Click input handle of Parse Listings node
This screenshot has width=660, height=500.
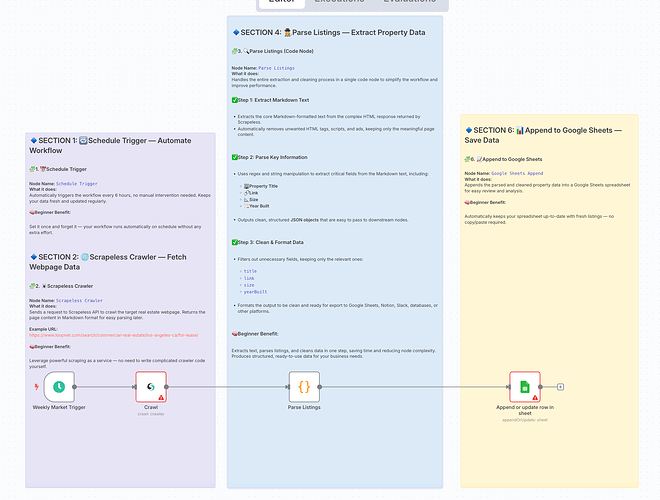tap(288, 387)
